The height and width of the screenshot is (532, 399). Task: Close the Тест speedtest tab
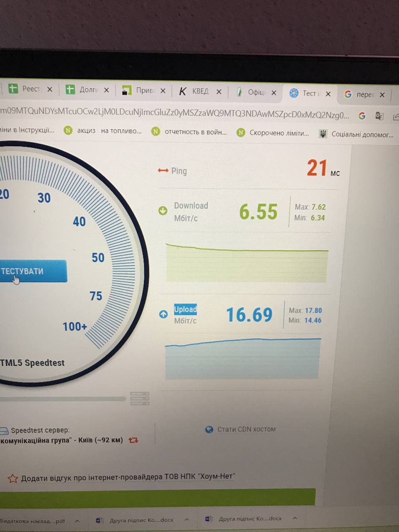(328, 94)
